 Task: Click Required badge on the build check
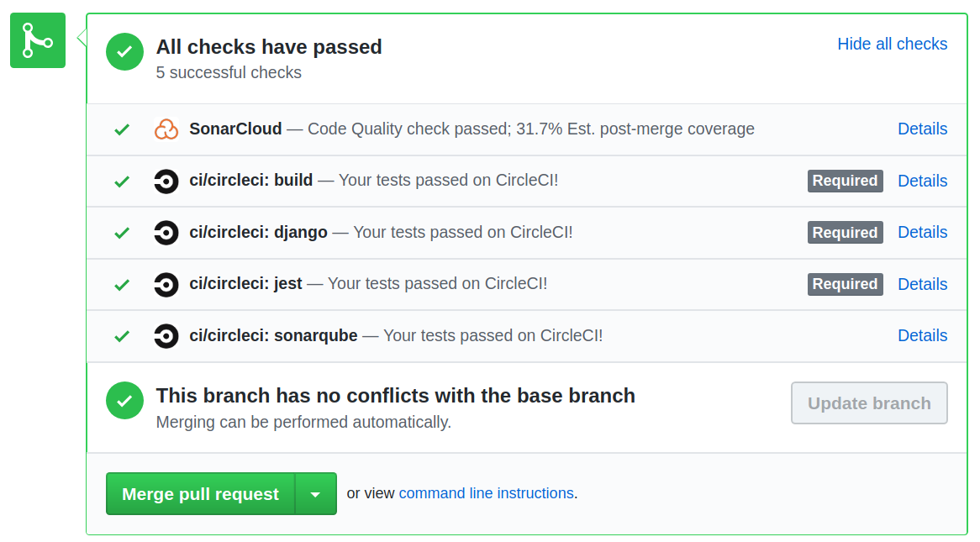tap(845, 181)
